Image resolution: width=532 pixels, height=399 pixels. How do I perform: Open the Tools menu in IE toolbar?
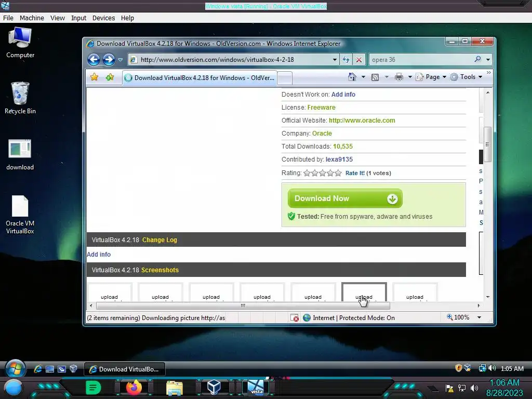point(466,77)
